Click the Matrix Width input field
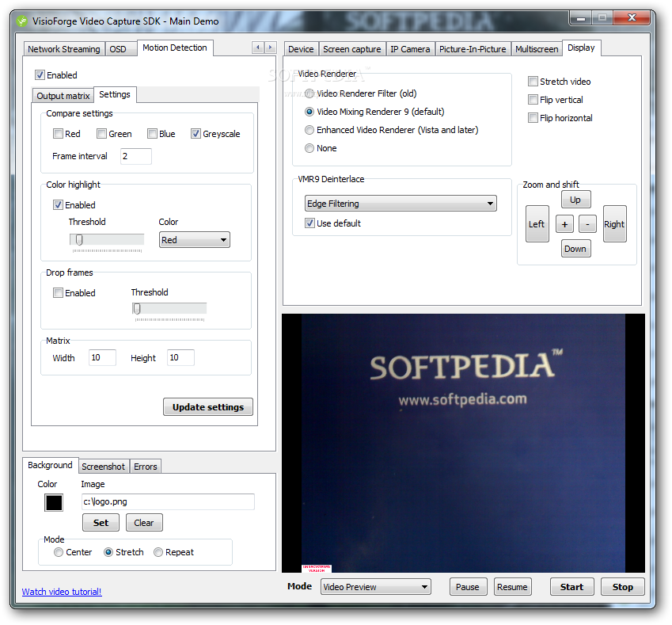Viewport: 672px width, 625px height. click(102, 358)
